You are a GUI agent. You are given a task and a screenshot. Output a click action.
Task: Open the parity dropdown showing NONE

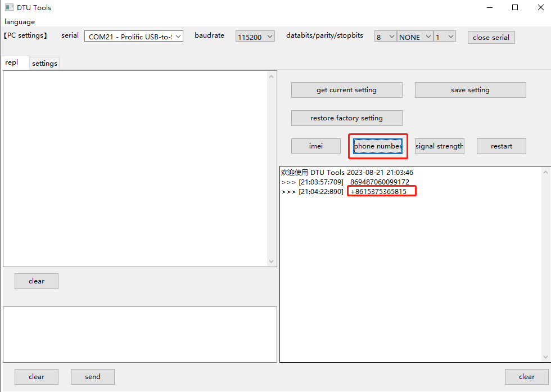[415, 37]
